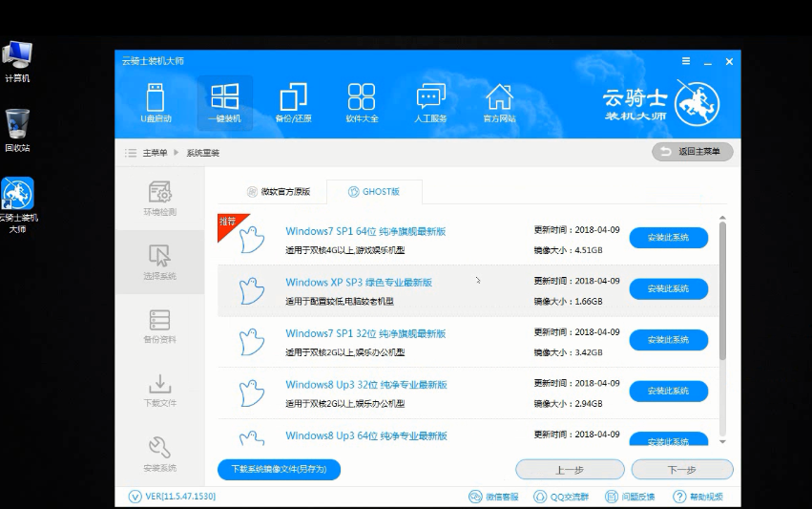Click the 镜像大小：1.66GB text
Screen dimensions: 812x509
tap(568, 301)
